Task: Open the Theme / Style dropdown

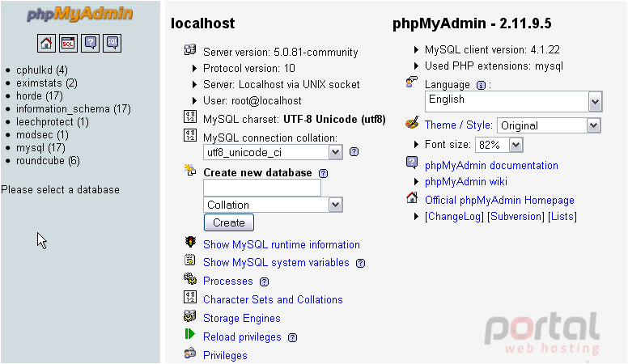Action: click(549, 125)
